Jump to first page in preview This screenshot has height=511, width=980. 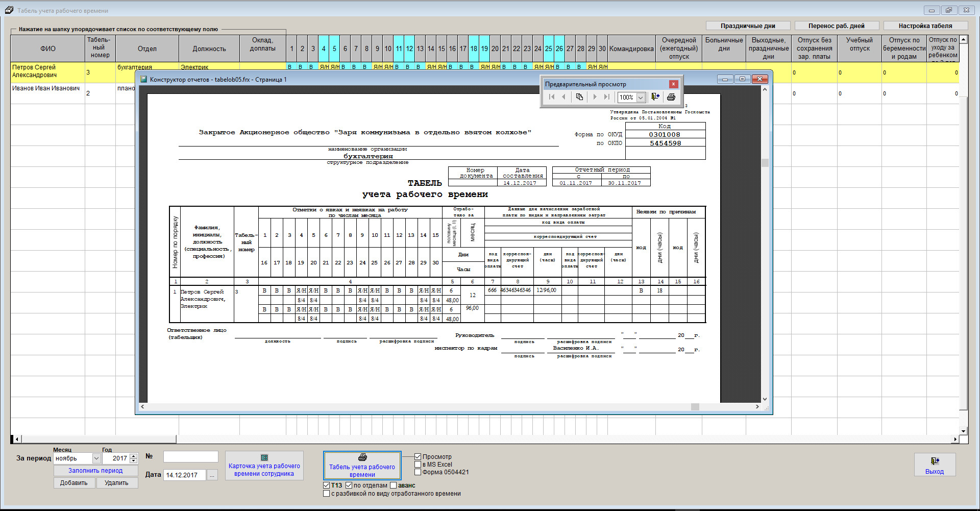coord(552,97)
